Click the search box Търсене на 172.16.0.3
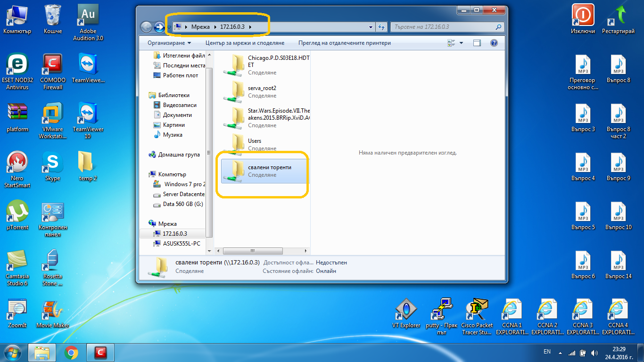Screen dimensions: 644x362 447,27
